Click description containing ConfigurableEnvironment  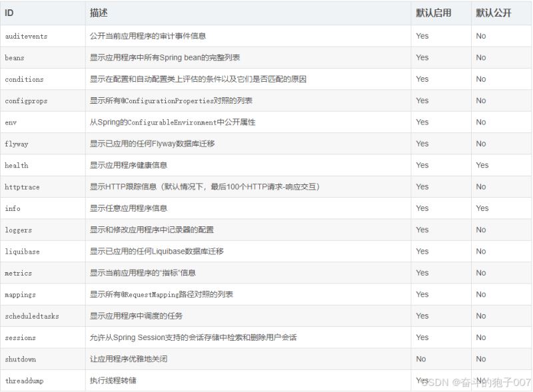173,122
